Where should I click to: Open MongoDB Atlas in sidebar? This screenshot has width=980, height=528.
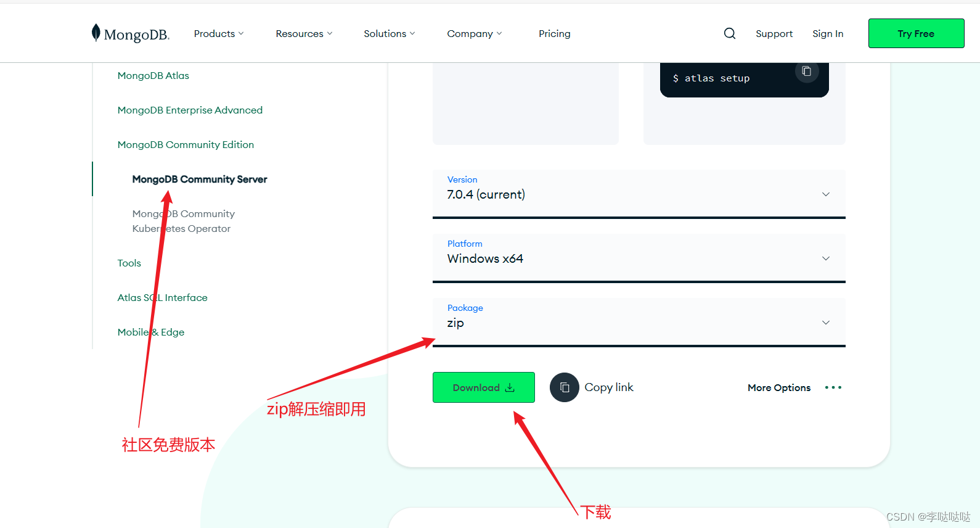(153, 75)
